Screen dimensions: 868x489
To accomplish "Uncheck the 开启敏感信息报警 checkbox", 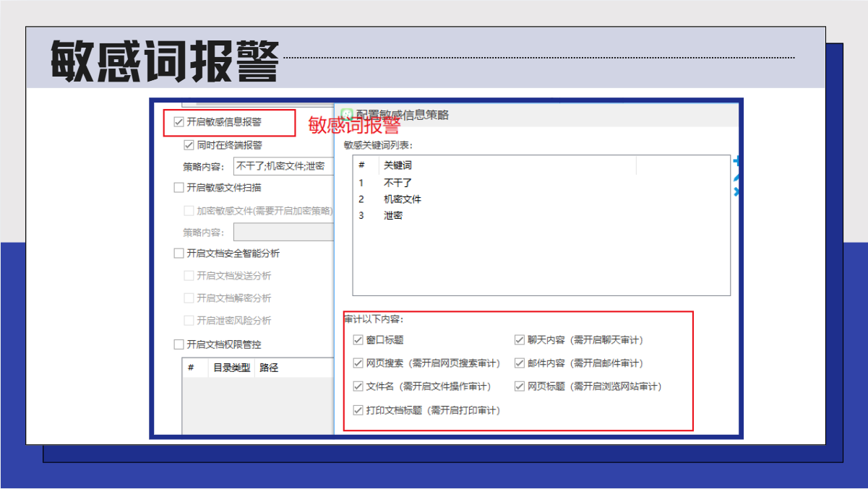I will (x=179, y=122).
